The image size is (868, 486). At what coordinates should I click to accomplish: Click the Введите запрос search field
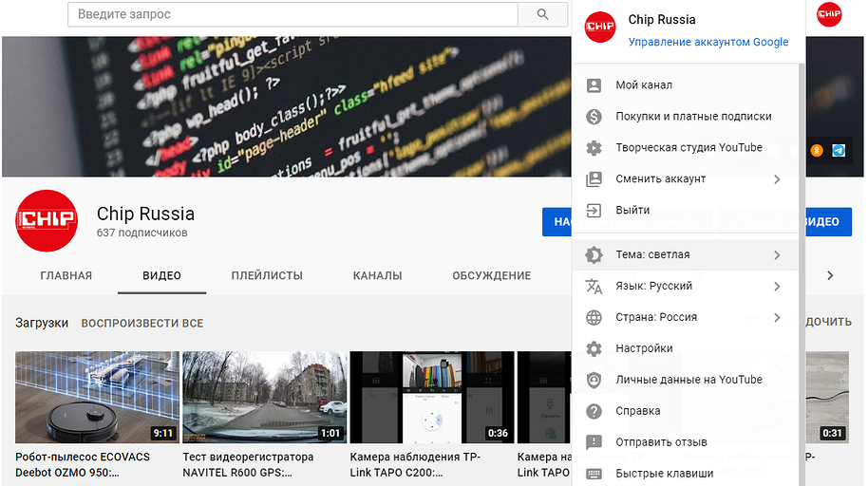pyautogui.click(x=294, y=14)
